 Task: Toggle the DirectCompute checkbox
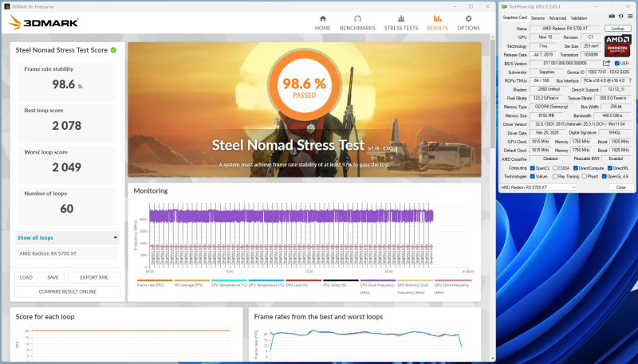576,168
